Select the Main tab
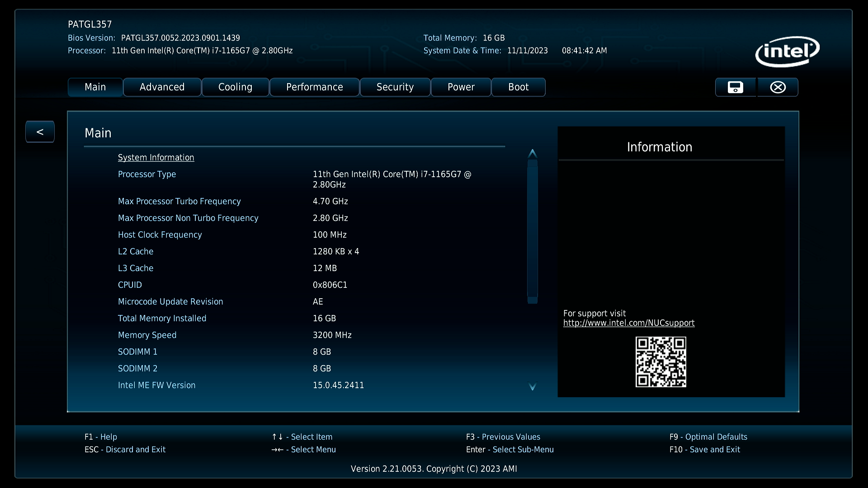 (x=95, y=87)
